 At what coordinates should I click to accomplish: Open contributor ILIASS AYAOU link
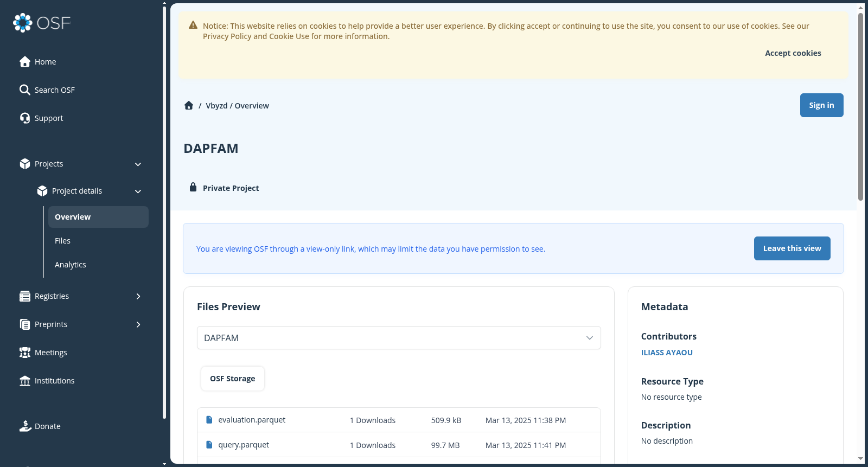click(x=667, y=353)
